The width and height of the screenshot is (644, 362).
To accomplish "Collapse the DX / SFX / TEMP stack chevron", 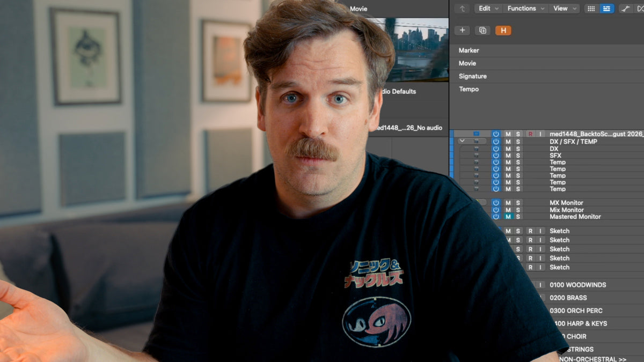I will [462, 141].
